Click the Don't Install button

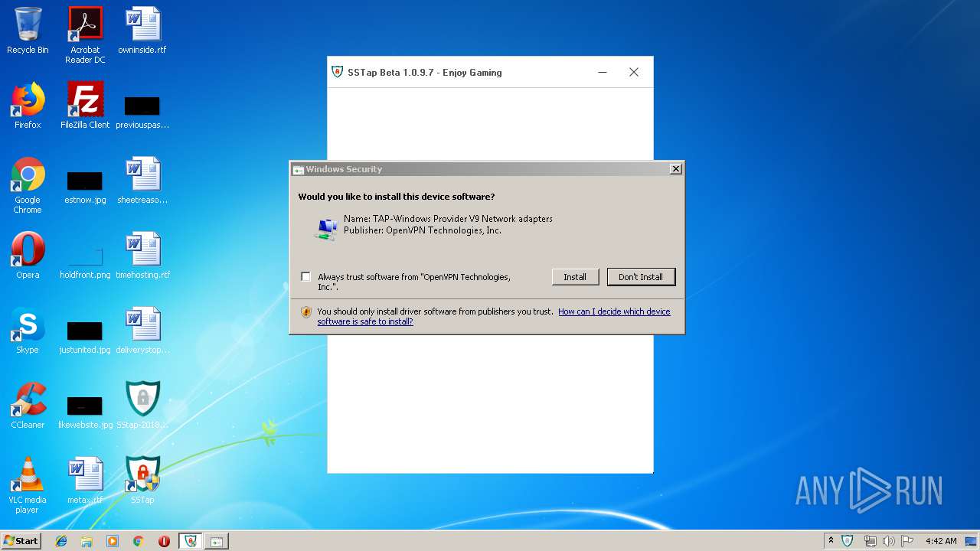641,277
